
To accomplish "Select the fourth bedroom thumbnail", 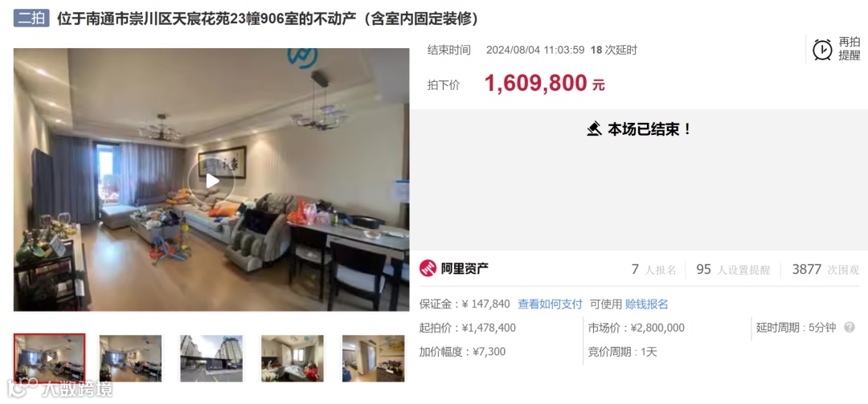I will tap(293, 358).
